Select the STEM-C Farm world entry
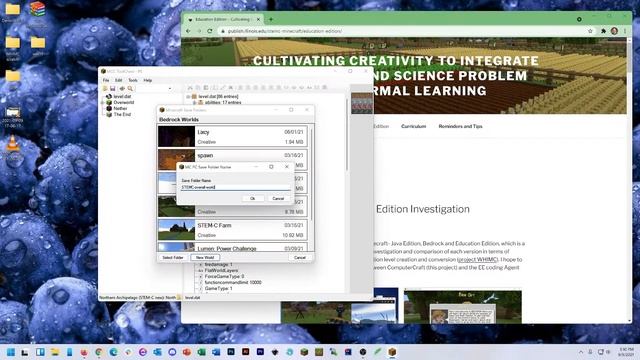The image size is (640, 360). pyautogui.click(x=232, y=230)
